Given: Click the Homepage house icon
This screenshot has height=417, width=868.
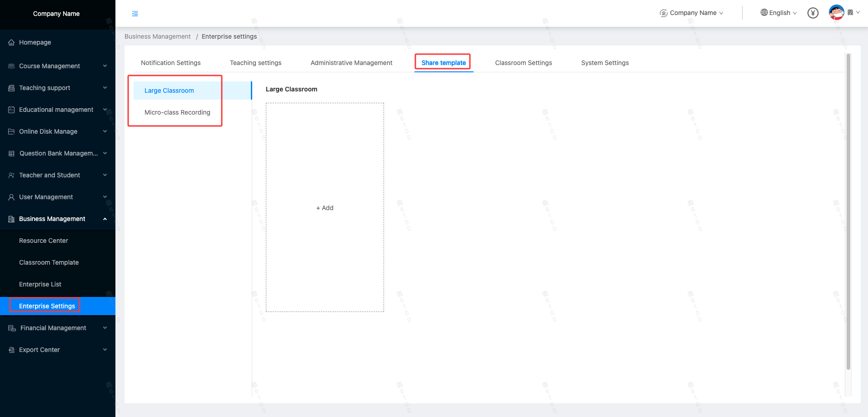Looking at the screenshot, I should tap(11, 42).
